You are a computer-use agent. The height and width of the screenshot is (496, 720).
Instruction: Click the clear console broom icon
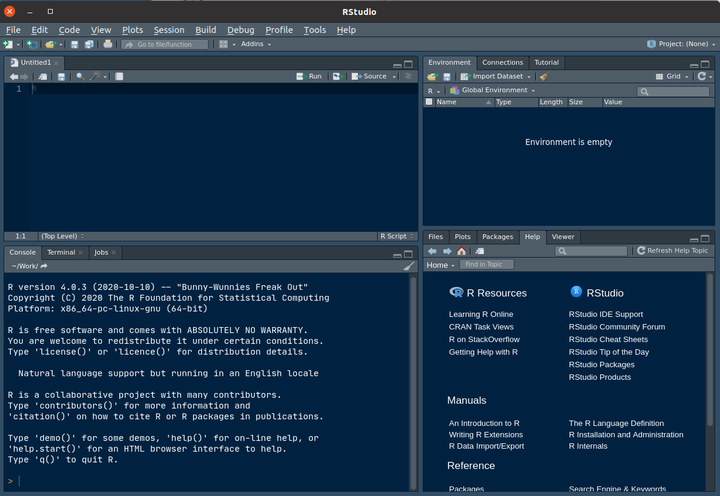point(408,266)
